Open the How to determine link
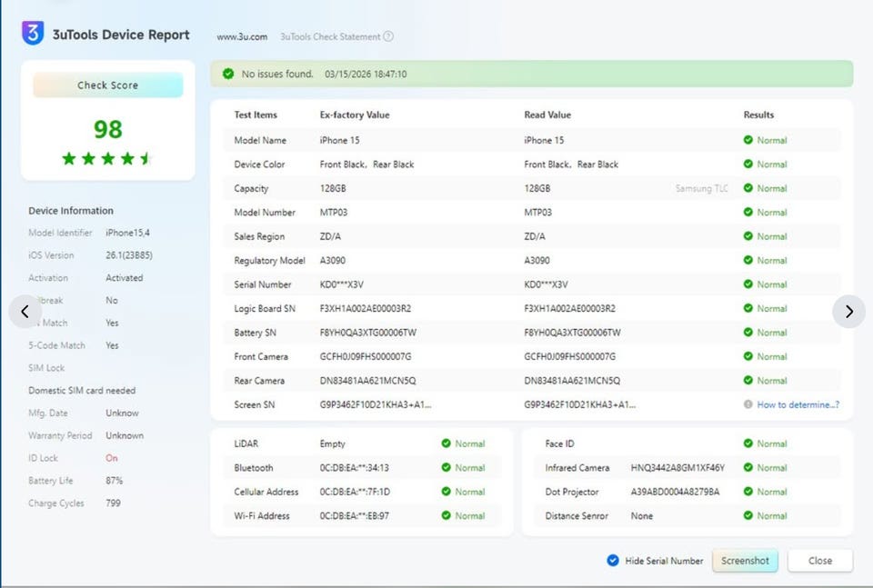Screen dimensions: 873x588 pyautogui.click(x=798, y=405)
